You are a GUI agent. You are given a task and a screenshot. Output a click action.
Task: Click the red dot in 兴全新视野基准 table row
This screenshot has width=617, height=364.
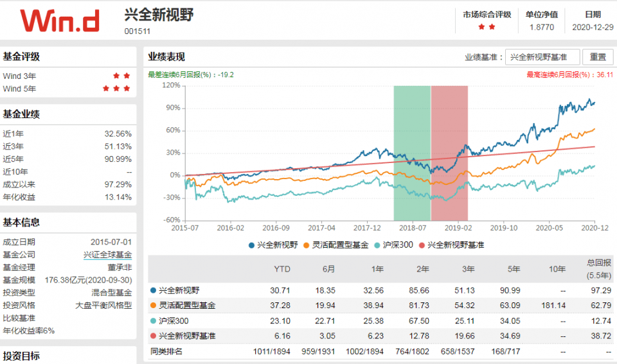tap(154, 336)
